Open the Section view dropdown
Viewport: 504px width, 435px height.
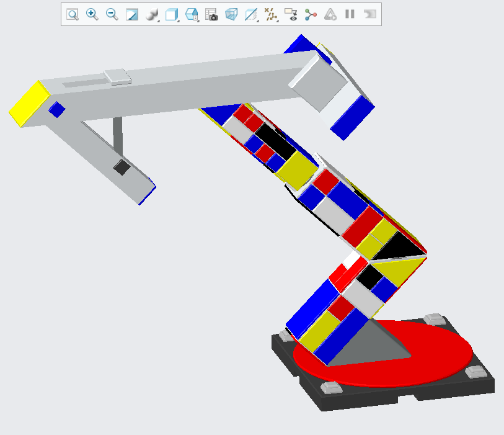251,14
